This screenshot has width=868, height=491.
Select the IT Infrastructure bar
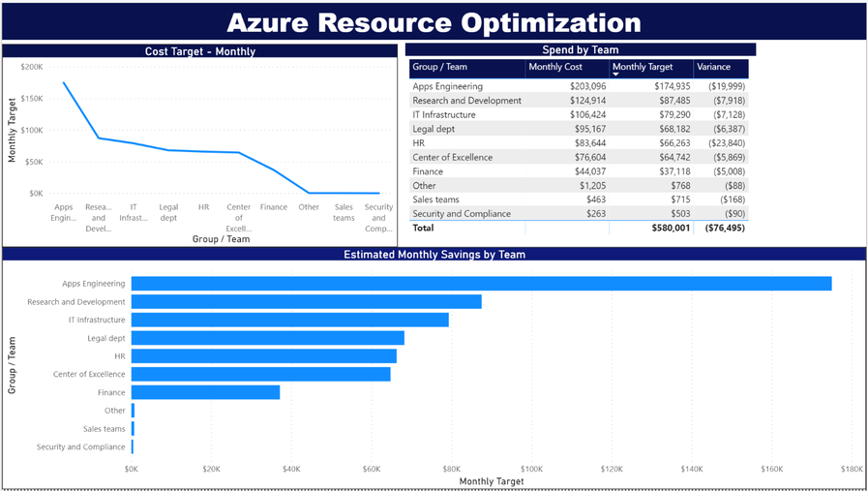(290, 320)
